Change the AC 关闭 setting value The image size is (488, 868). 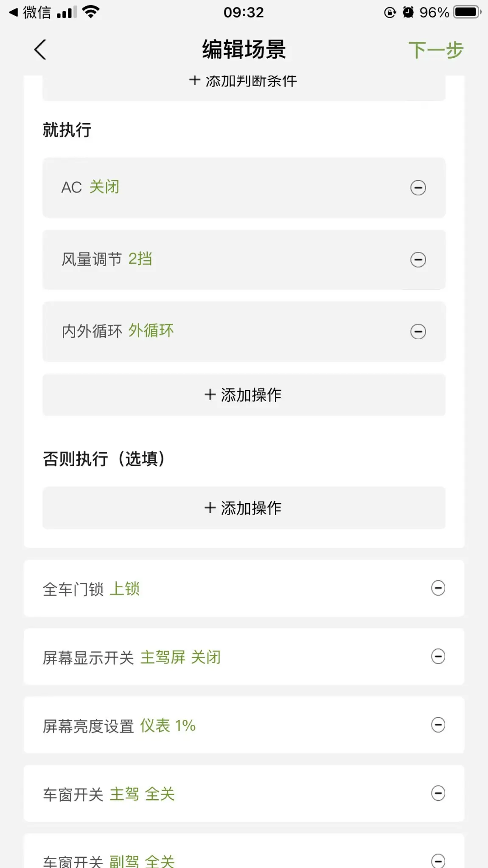(104, 187)
